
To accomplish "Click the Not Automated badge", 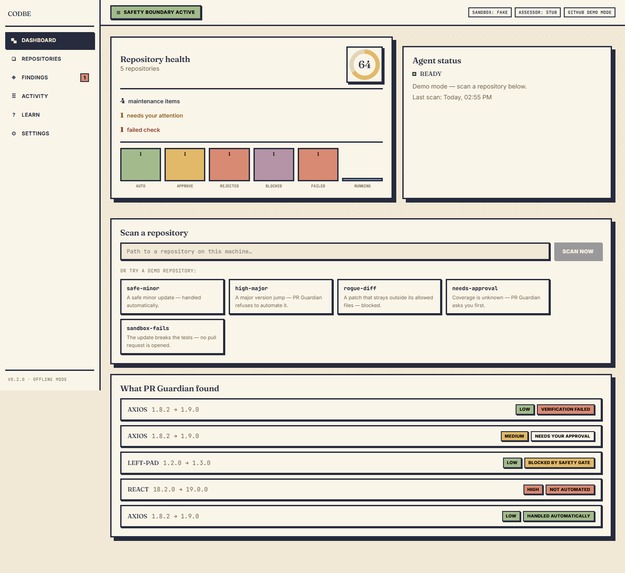I will 570,489.
